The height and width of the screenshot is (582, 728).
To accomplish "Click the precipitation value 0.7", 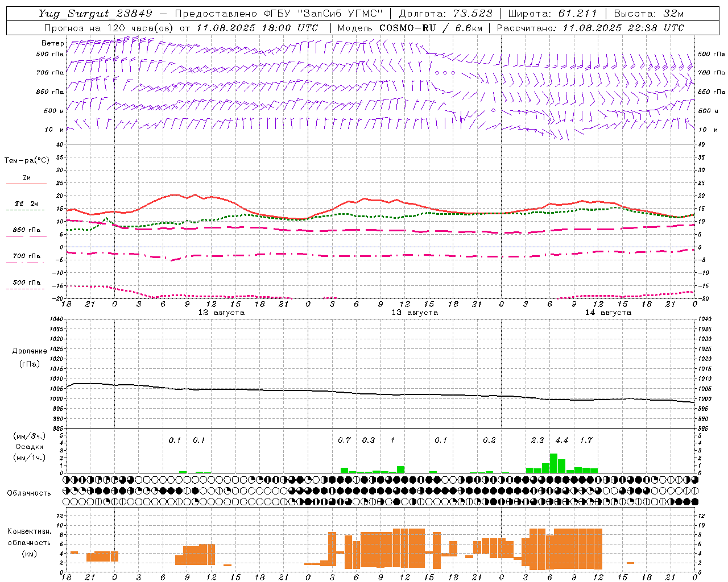I will [x=344, y=440].
